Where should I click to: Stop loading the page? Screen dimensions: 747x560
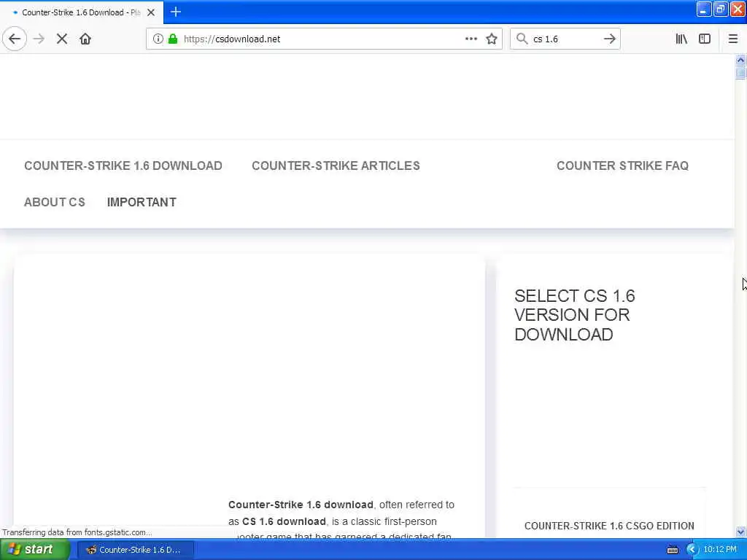62,39
